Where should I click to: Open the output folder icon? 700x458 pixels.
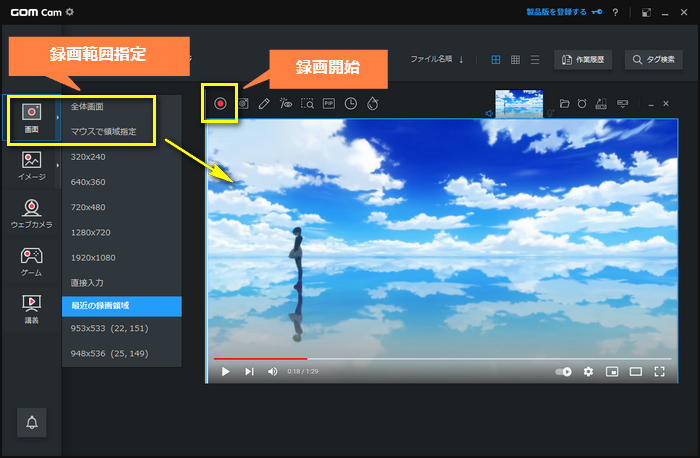(x=565, y=104)
